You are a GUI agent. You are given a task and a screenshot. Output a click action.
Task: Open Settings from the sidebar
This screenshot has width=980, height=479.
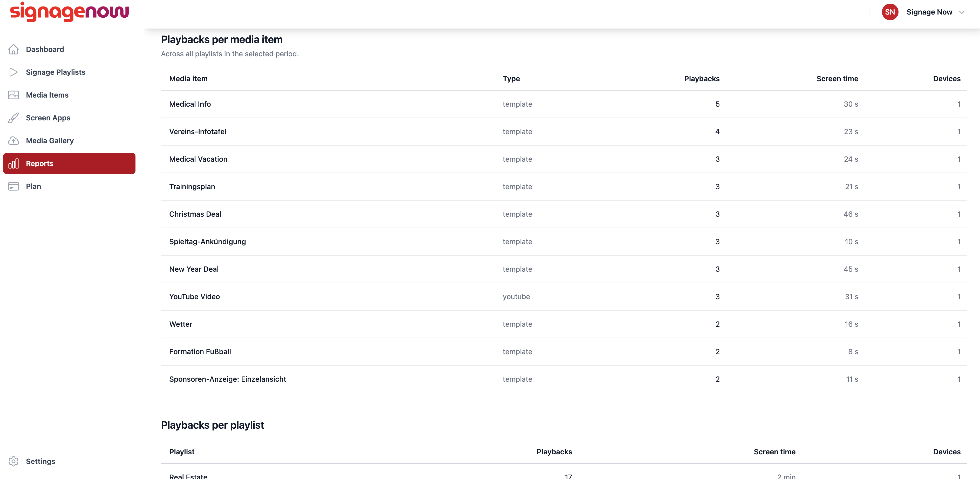point(69,461)
